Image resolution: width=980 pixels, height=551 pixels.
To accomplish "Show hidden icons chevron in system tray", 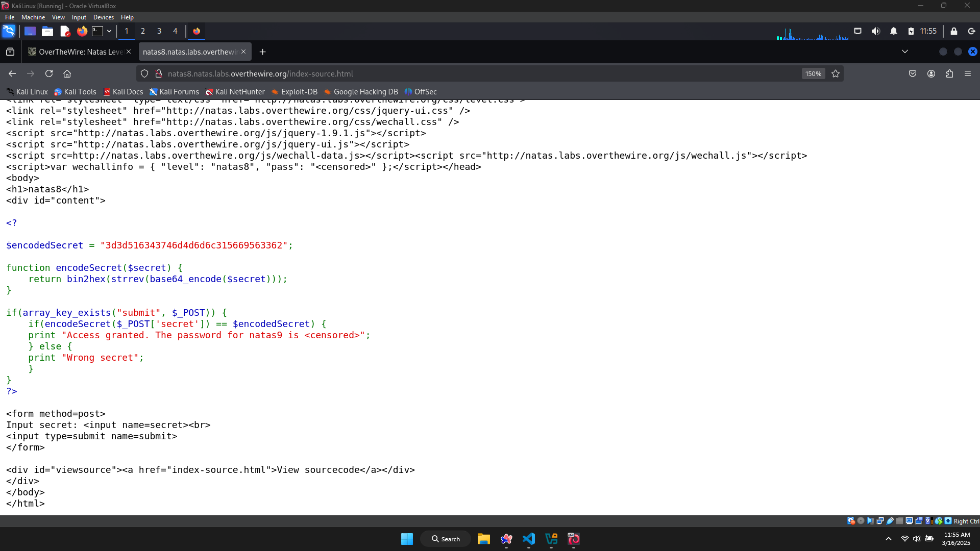I will 889,539.
